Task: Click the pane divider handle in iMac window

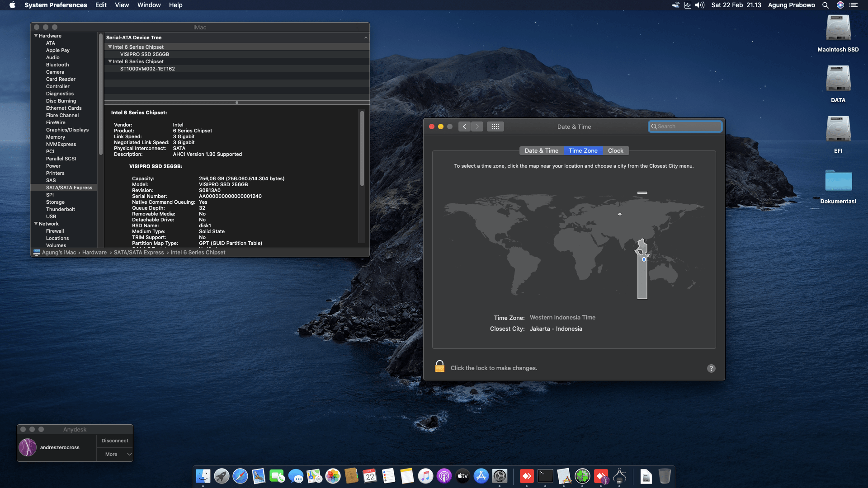Action: (237, 103)
